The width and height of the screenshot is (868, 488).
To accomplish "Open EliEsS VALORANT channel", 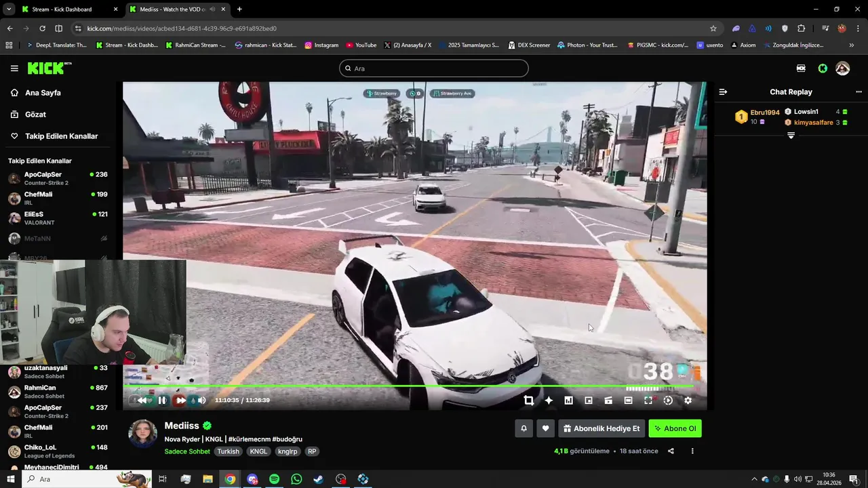I will (x=58, y=218).
